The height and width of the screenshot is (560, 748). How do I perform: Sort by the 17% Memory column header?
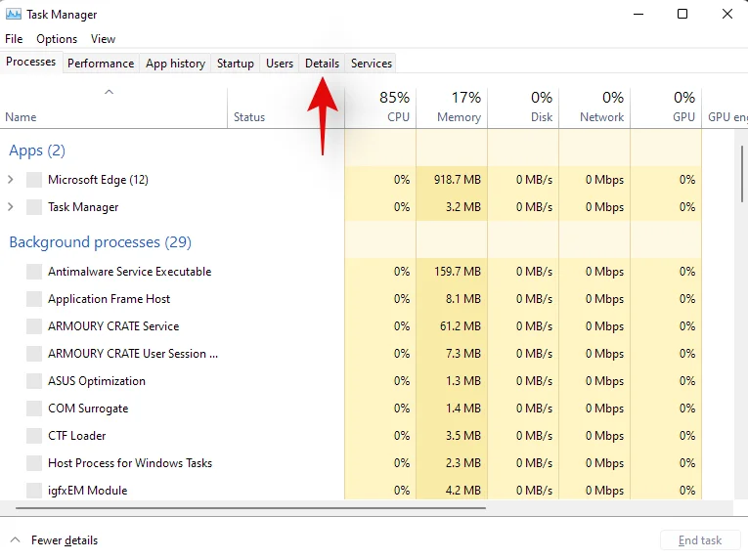click(452, 108)
